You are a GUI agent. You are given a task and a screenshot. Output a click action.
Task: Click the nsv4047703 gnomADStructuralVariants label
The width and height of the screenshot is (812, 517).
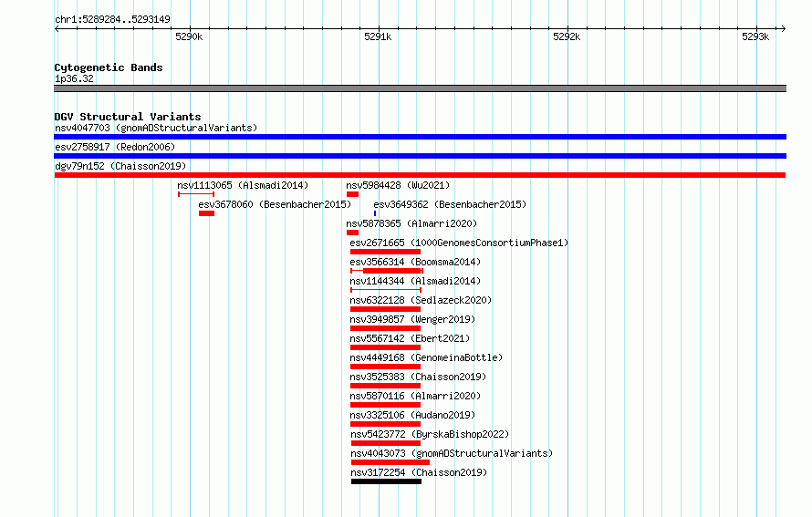tap(156, 128)
